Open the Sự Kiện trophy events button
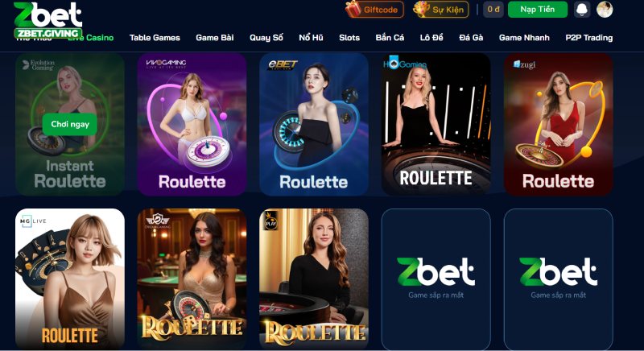This screenshot has height=351, width=644. pos(440,10)
